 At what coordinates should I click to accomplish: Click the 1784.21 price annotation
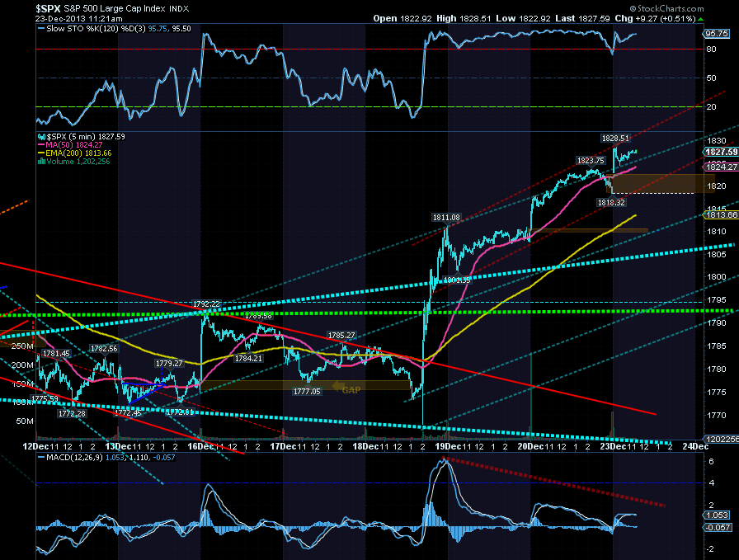coord(248,358)
